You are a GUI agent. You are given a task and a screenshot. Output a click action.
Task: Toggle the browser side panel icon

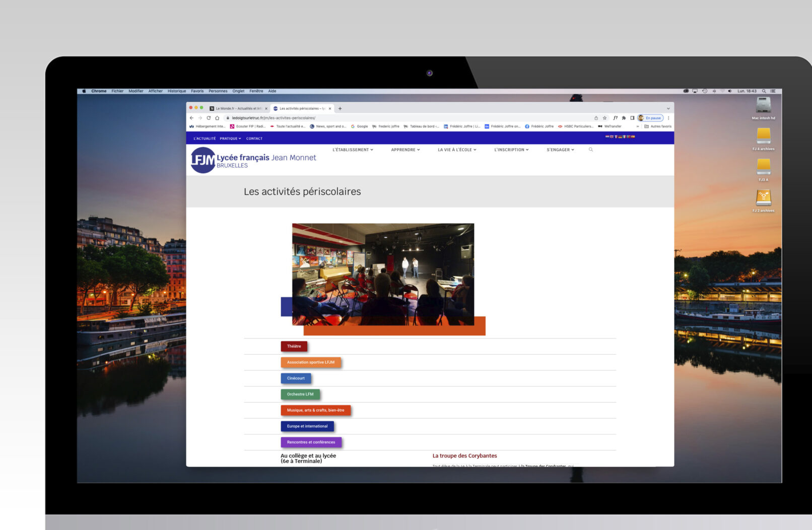pos(632,118)
